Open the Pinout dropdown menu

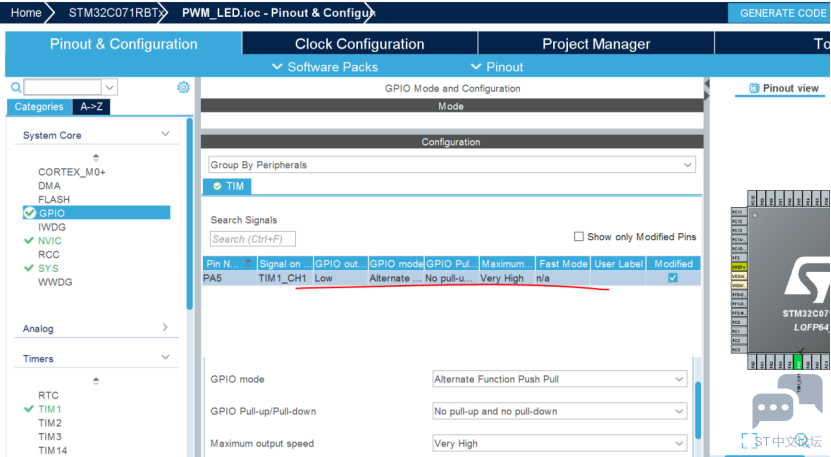point(497,67)
